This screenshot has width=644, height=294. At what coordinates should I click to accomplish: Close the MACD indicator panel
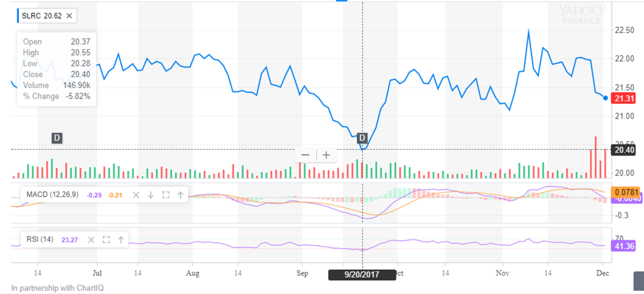(x=136, y=195)
